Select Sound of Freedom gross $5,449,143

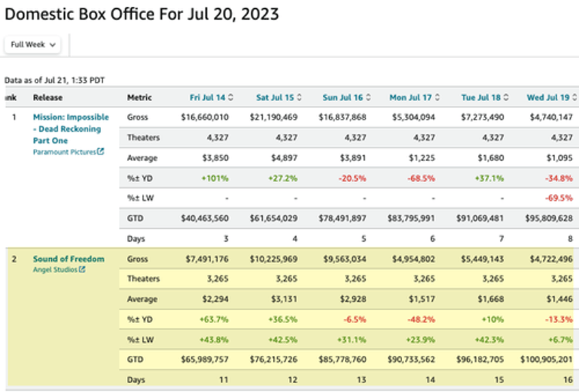pos(482,259)
